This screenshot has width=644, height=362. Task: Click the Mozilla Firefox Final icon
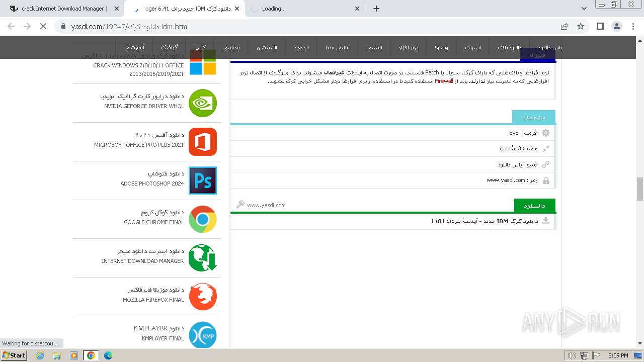pos(203,297)
